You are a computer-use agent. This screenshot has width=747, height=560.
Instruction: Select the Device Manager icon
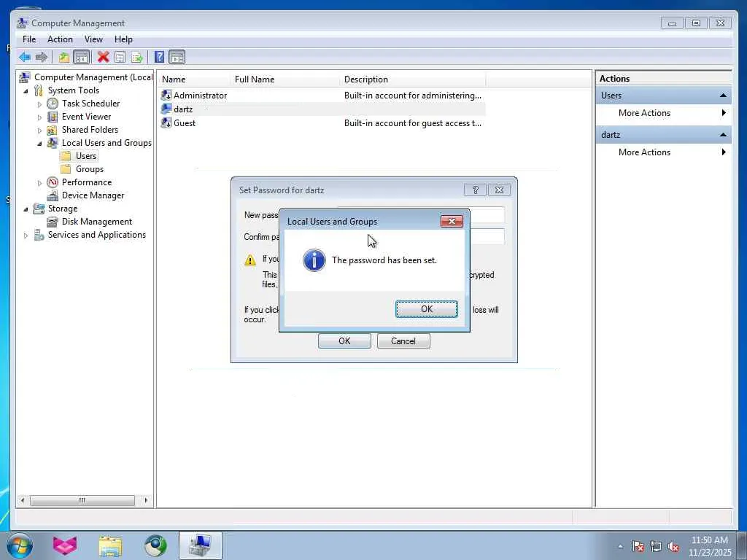pos(53,195)
